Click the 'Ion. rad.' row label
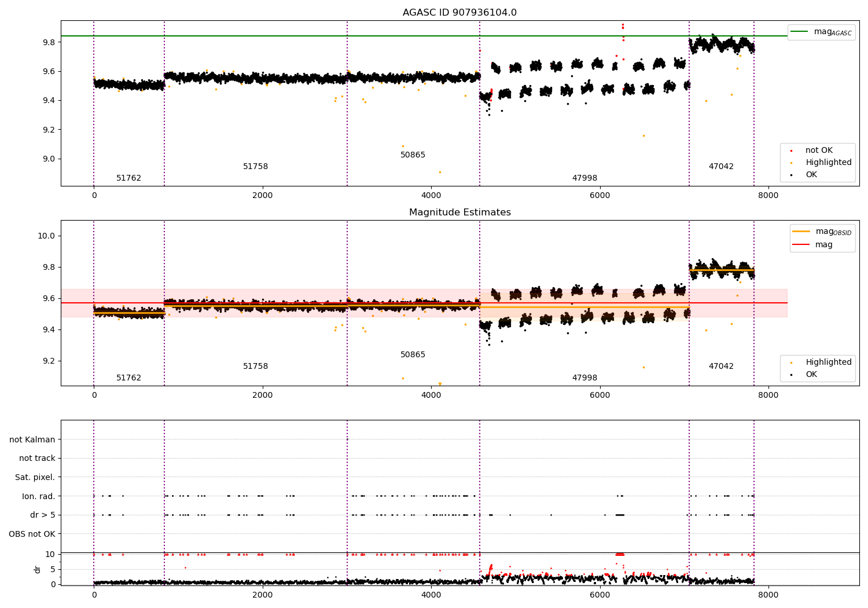This screenshot has width=868, height=608. tap(39, 497)
